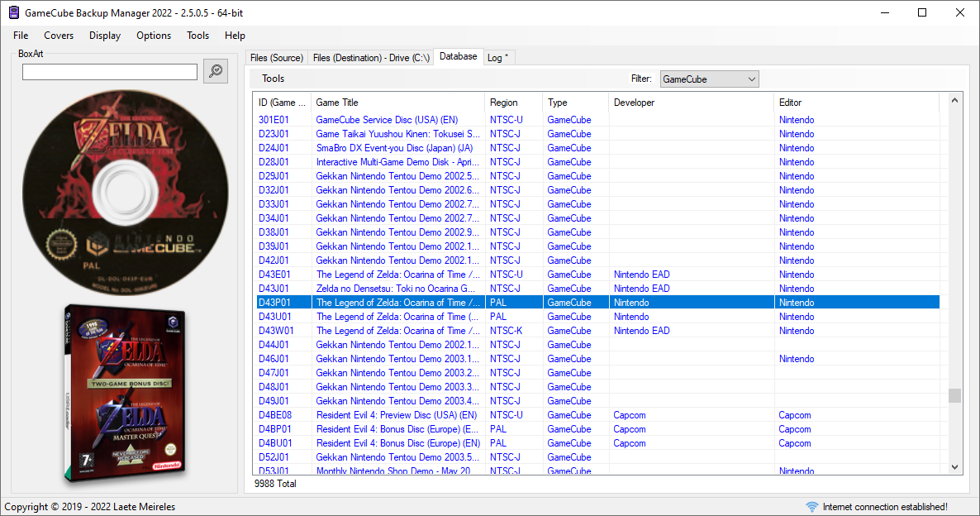Select row ID D4BP01

coord(275,430)
